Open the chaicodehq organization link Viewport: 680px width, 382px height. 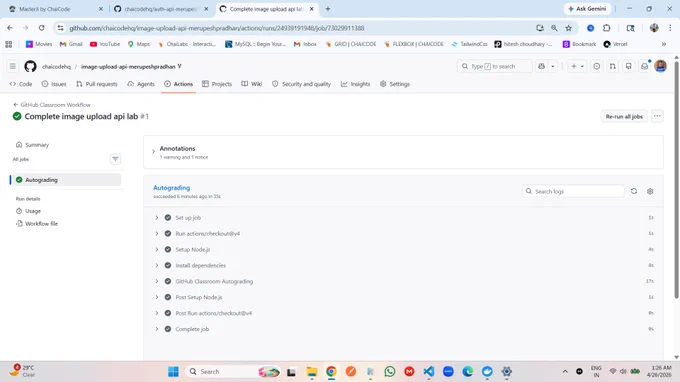tap(56, 66)
